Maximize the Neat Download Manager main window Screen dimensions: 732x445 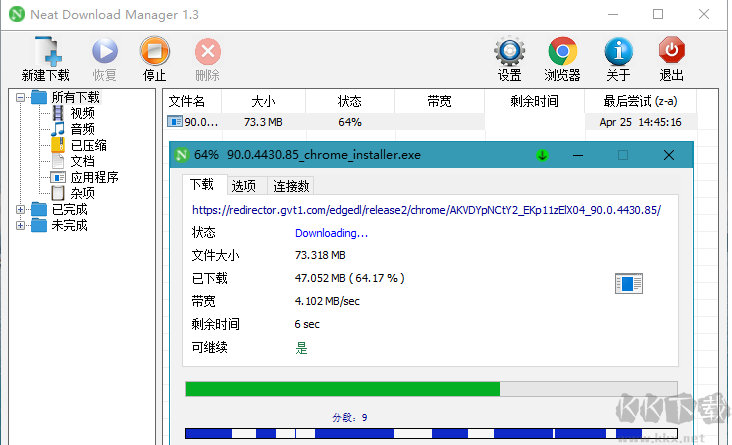pyautogui.click(x=658, y=14)
